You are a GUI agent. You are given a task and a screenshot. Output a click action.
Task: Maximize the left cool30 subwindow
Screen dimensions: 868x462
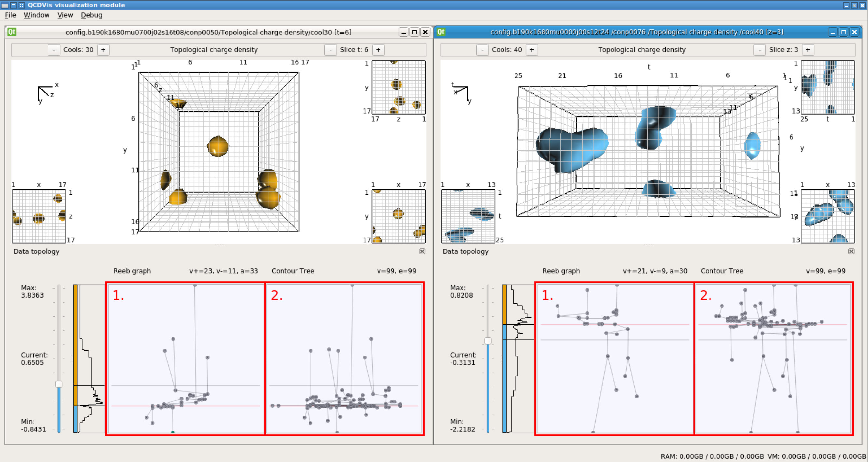(x=414, y=32)
